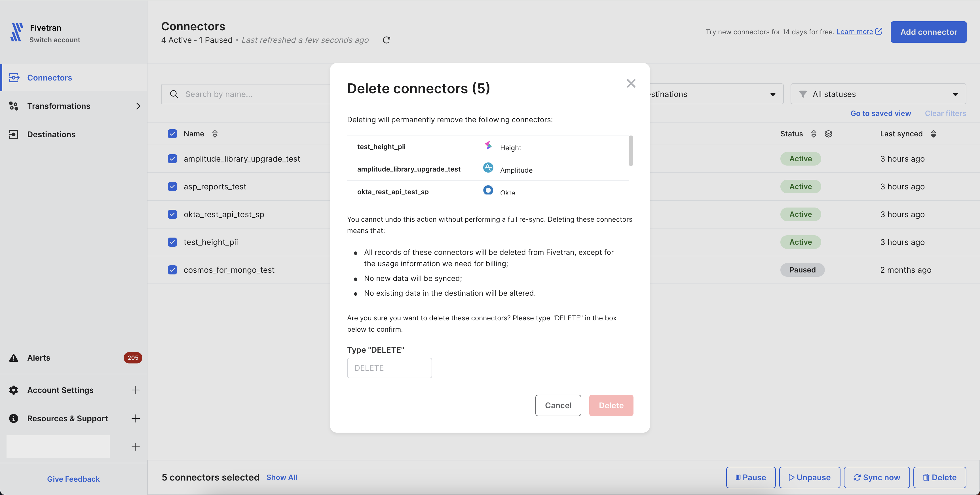Click the dialog's red Delete button
Viewport: 980px width, 495px height.
[x=611, y=405]
